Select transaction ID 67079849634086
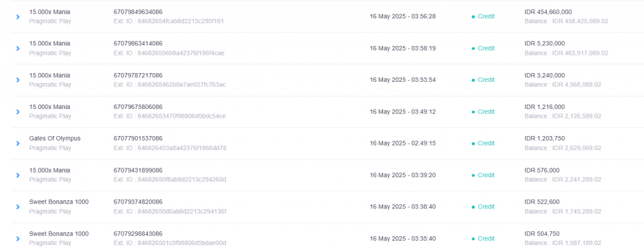The height and width of the screenshot is (252, 644). (138, 12)
